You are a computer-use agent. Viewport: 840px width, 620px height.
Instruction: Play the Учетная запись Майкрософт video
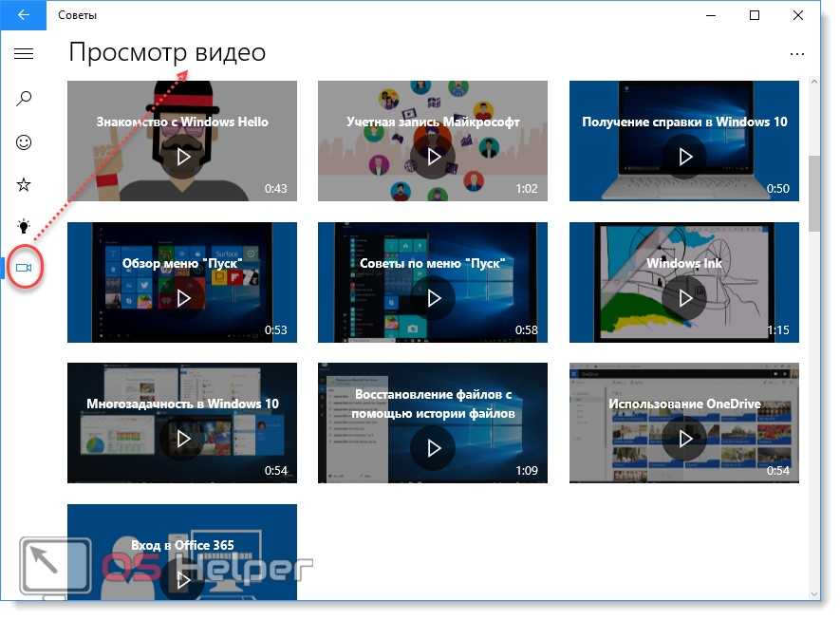pos(433,157)
